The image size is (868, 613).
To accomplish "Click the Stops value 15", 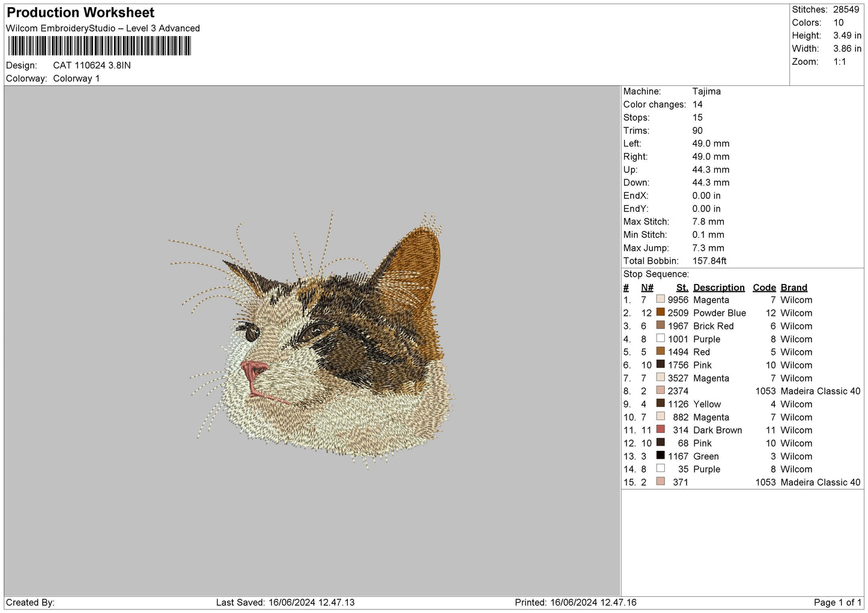I will tap(697, 118).
